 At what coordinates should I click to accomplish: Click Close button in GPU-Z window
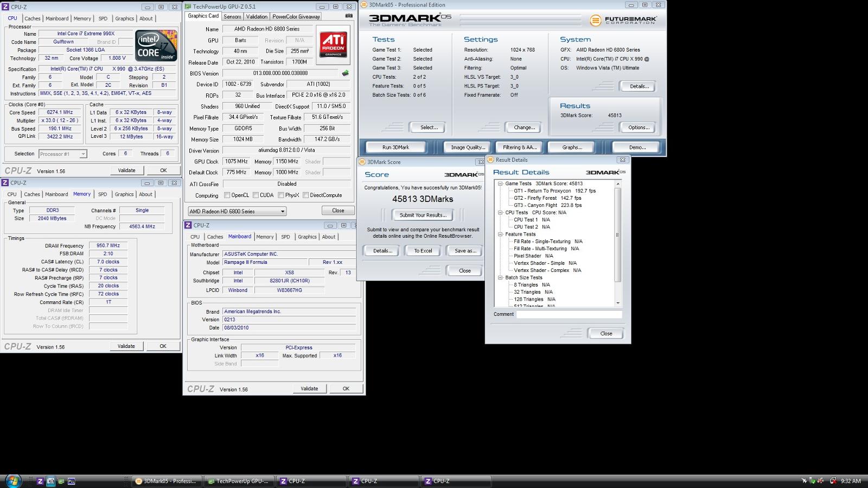(338, 211)
